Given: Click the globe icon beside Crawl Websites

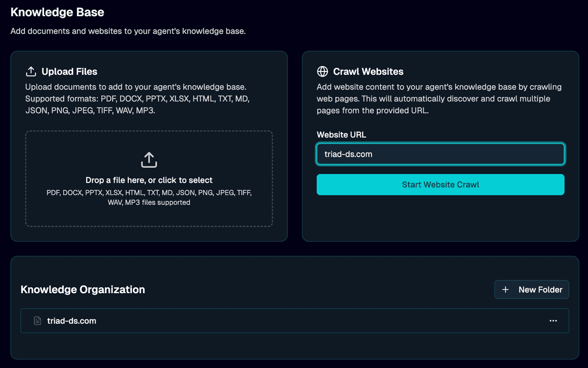Looking at the screenshot, I should point(322,71).
